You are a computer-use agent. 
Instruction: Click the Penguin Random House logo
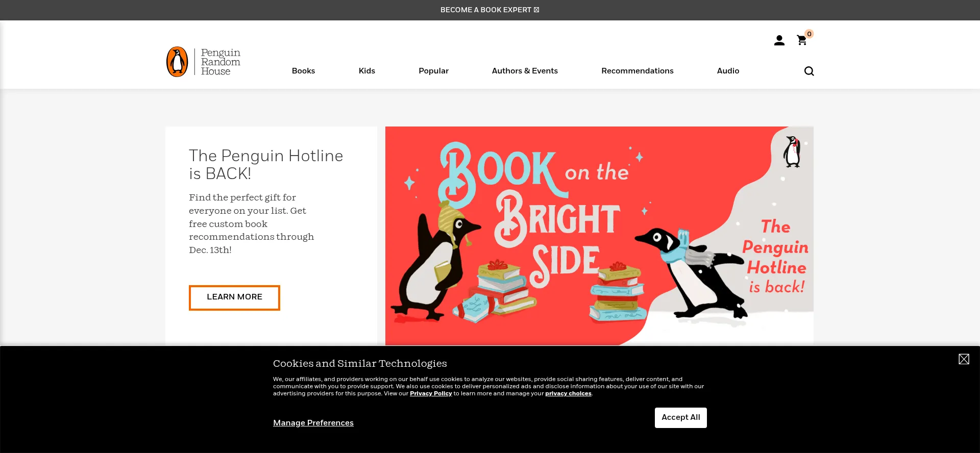(x=203, y=62)
